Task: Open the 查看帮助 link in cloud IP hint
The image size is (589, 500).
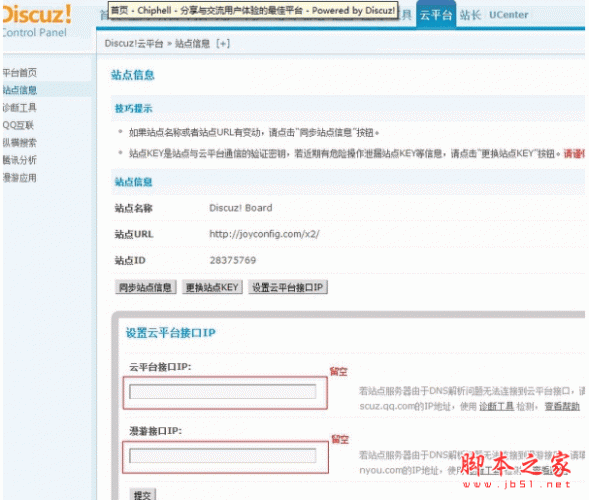Action: click(x=562, y=406)
